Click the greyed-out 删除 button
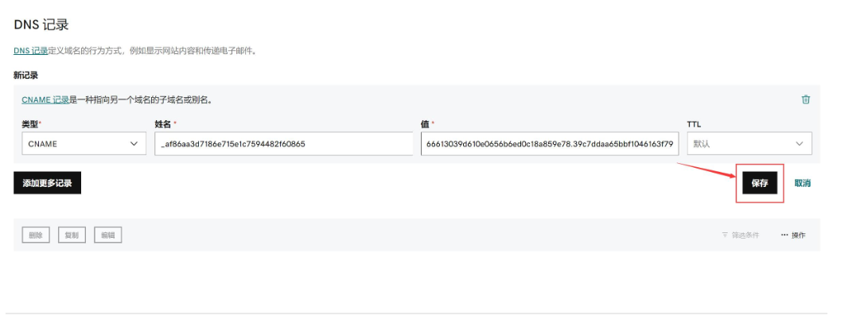 36,235
